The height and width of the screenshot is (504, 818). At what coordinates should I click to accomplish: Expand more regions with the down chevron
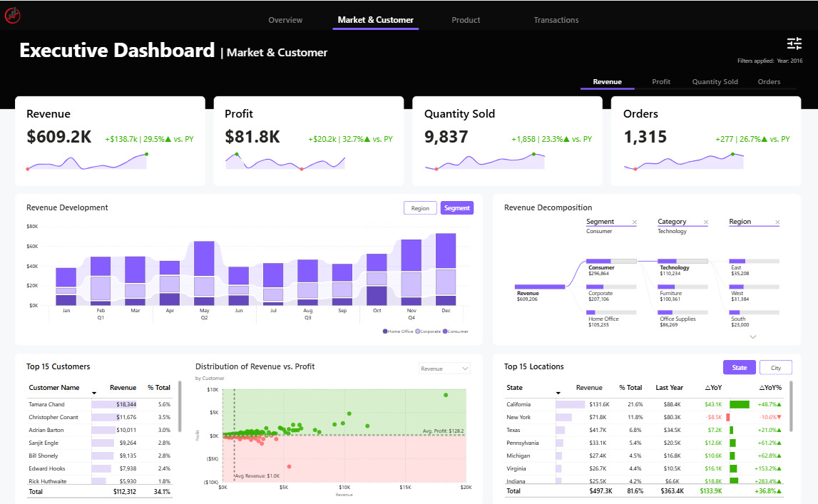coord(752,336)
